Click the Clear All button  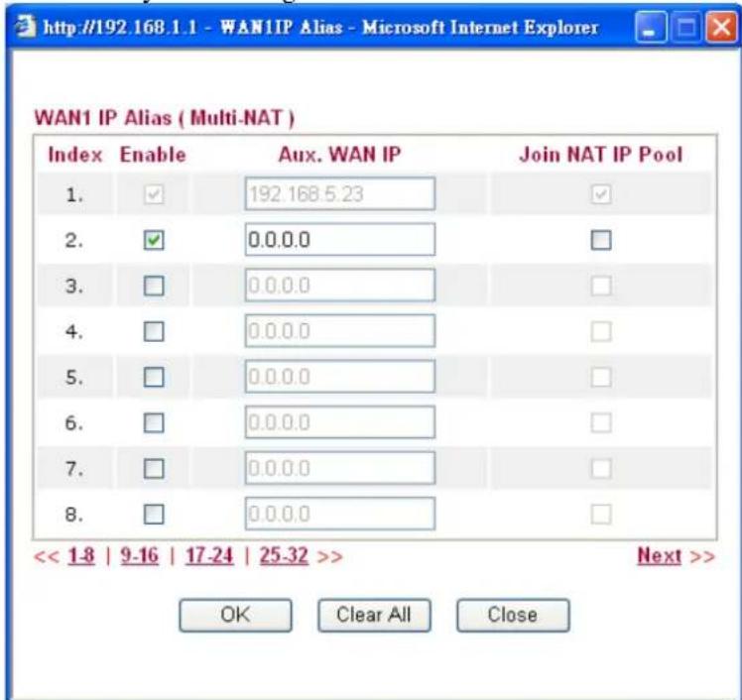(374, 616)
